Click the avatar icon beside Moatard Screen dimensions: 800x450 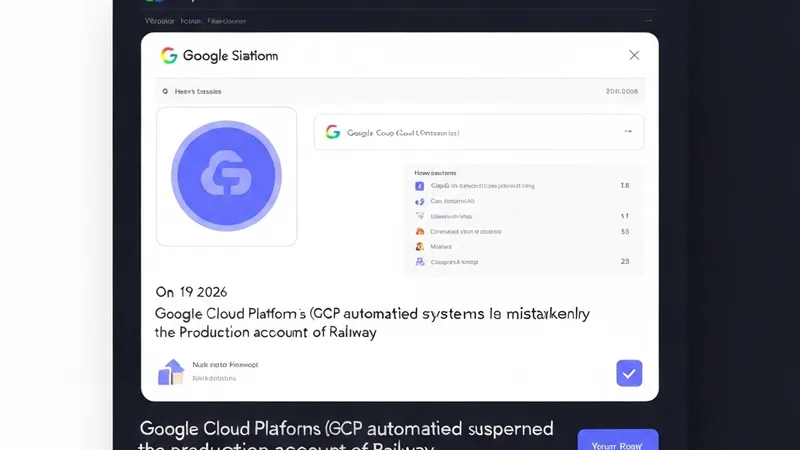(419, 246)
